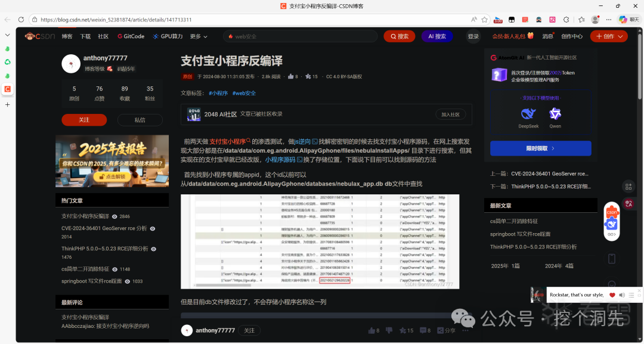Click the browser back arrow

(x=7, y=19)
